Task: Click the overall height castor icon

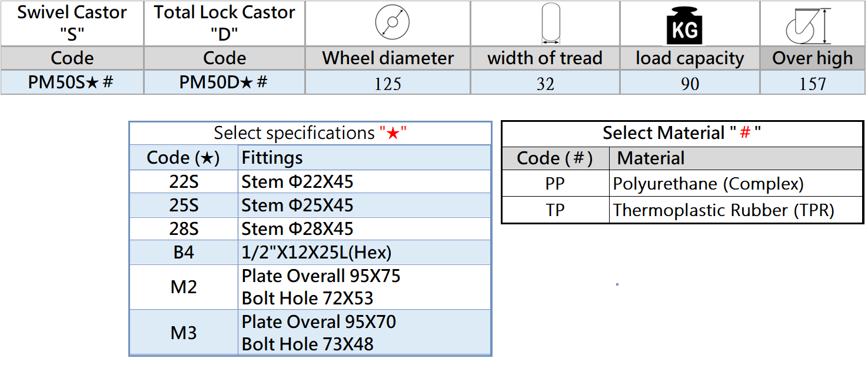Action: pyautogui.click(x=808, y=26)
